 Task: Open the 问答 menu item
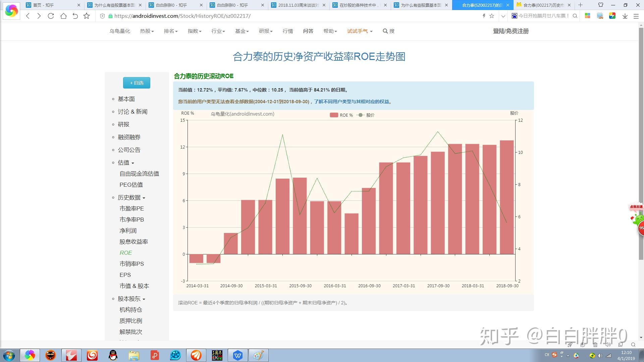click(308, 31)
